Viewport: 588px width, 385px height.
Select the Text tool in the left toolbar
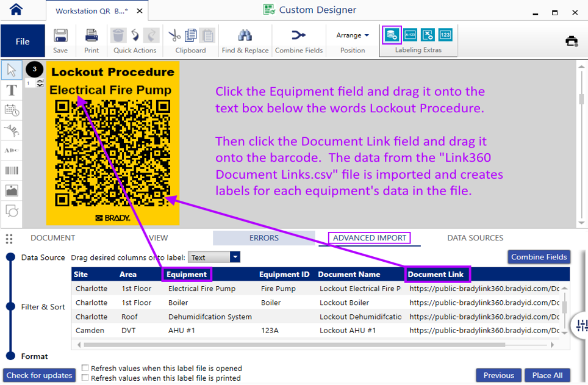pyautogui.click(x=11, y=90)
